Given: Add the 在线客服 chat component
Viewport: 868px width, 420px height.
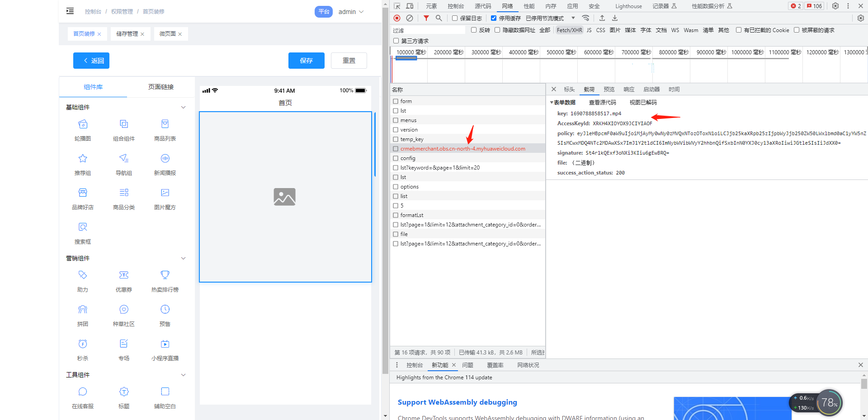Looking at the screenshot, I should click(x=83, y=397).
